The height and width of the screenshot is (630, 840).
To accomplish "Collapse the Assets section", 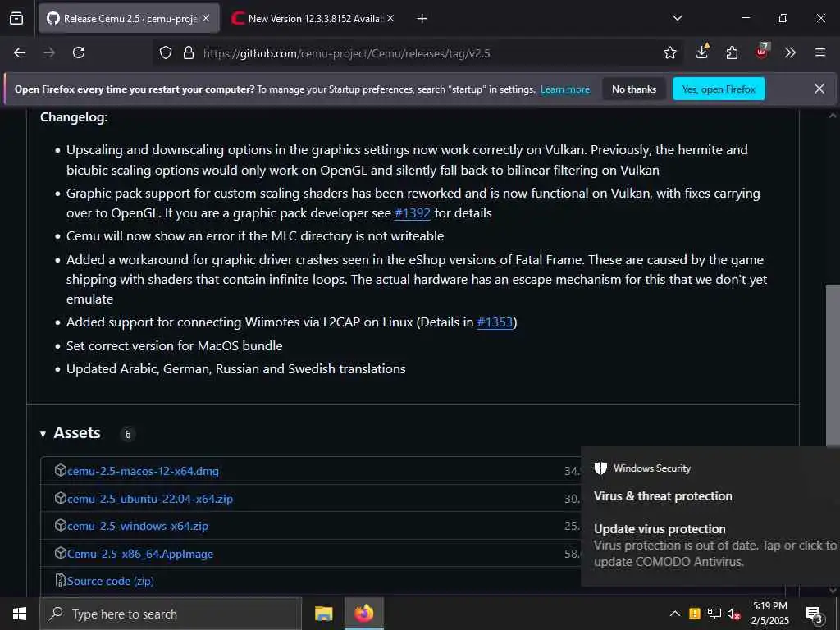I will point(43,434).
